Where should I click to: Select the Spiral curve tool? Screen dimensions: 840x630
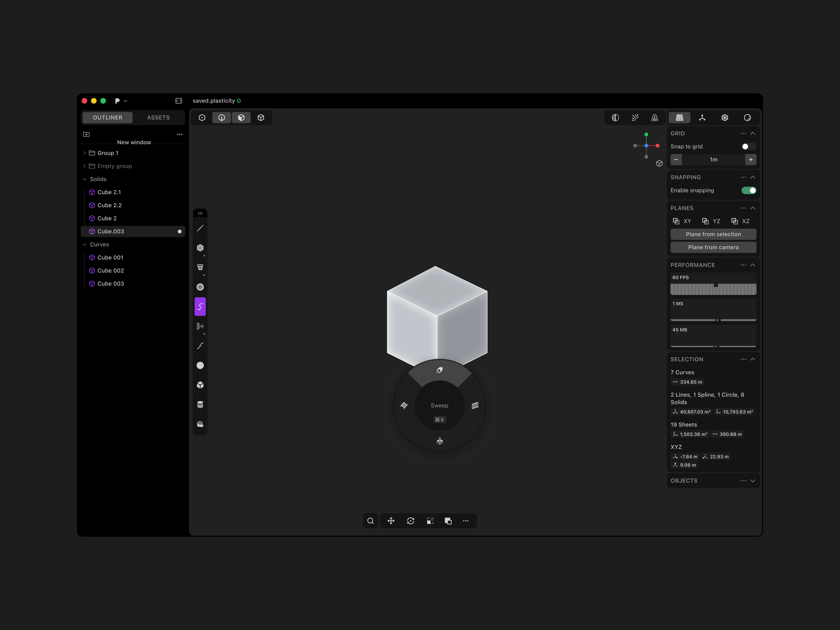tap(200, 267)
